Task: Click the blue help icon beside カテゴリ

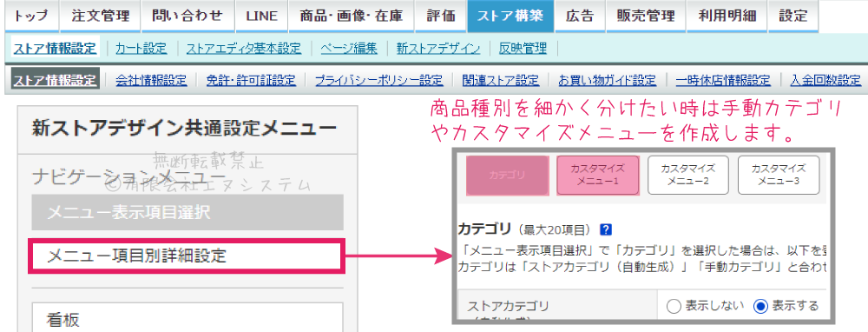Action: pos(606,229)
